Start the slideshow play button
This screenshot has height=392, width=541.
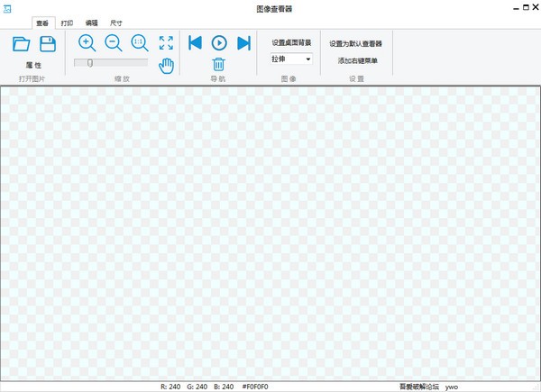pos(219,42)
